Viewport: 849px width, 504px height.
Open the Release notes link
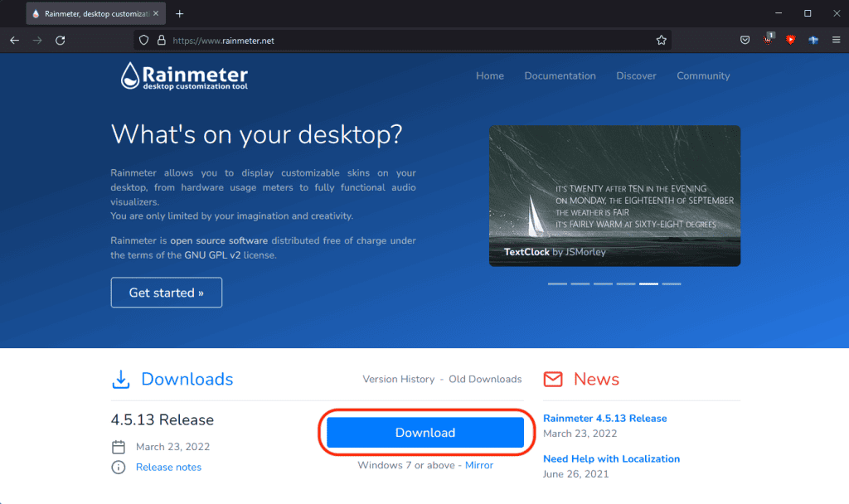pyautogui.click(x=168, y=467)
